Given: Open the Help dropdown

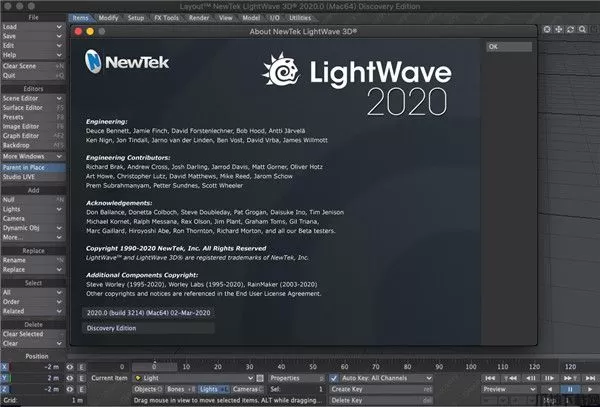Looking at the screenshot, I should click(33, 55).
